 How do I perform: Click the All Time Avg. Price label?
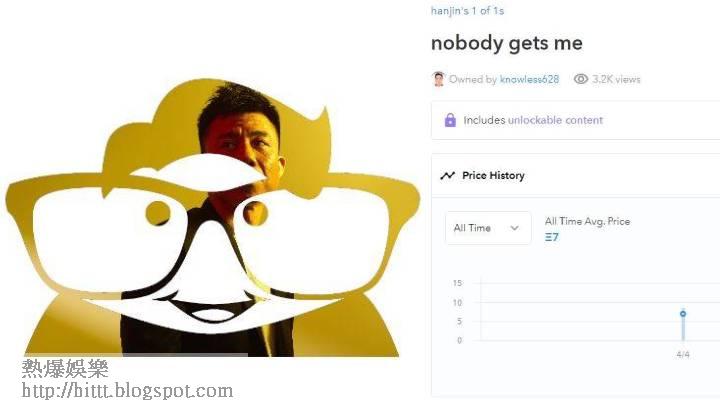[x=587, y=221]
